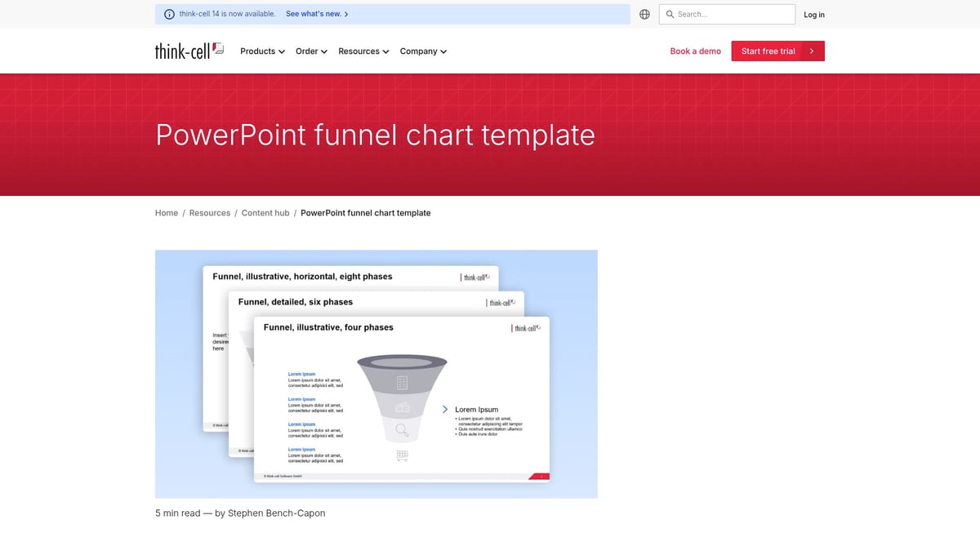The width and height of the screenshot is (980, 551).
Task: Click the info icon in the announcement banner
Action: (168, 14)
